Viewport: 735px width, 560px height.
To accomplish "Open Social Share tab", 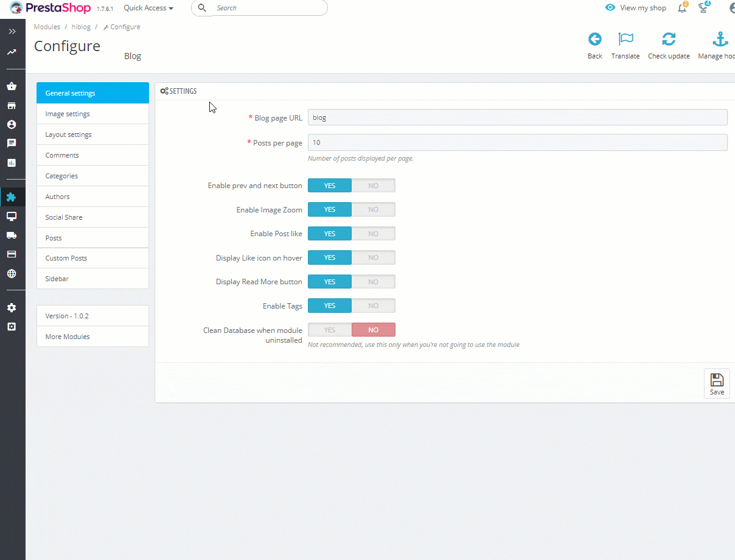I will point(92,217).
